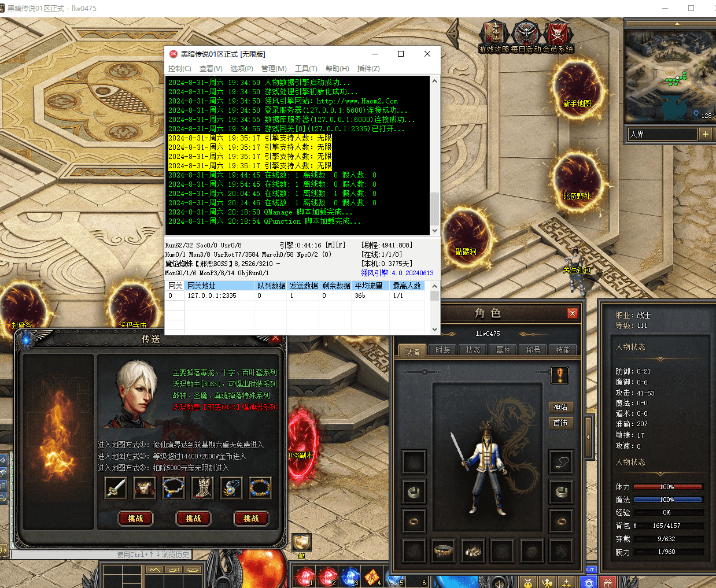The image size is (716, 588).
Task: Click the 挑战 button under the bracelet icon
Action: click(251, 519)
